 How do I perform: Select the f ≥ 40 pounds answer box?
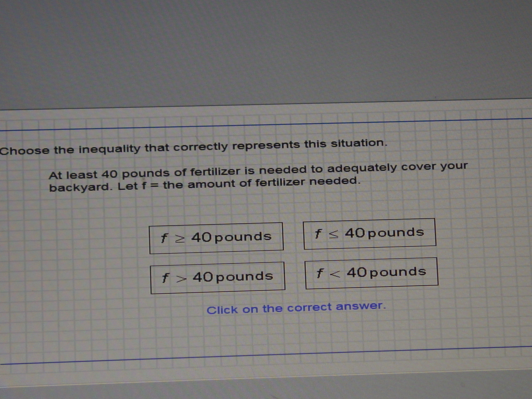pos(216,238)
